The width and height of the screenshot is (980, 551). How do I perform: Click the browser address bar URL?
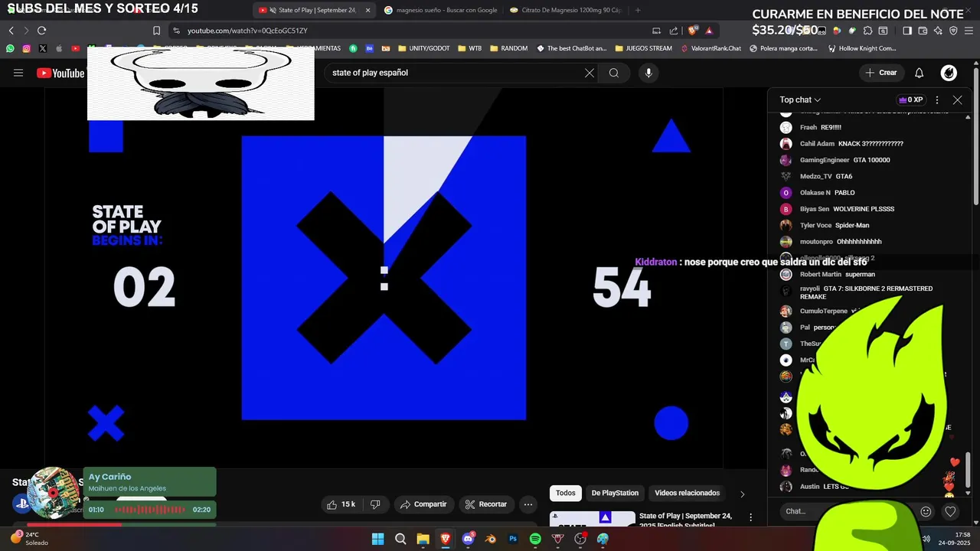click(247, 31)
